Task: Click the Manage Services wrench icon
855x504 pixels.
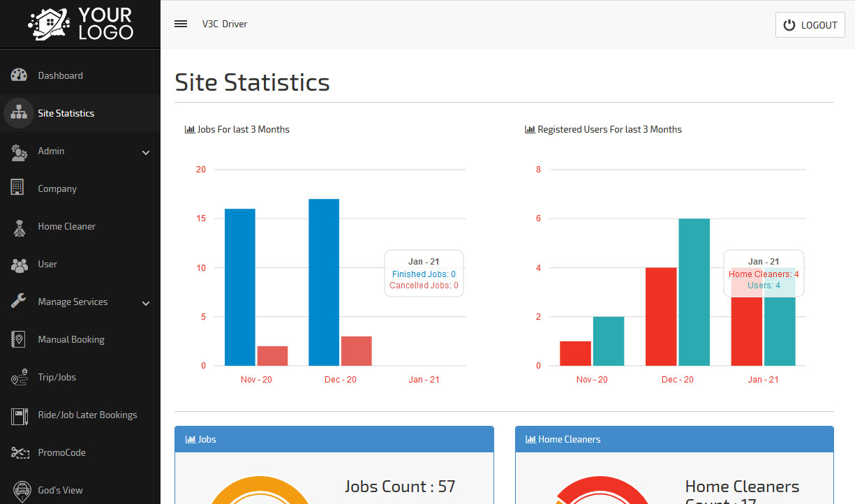Action: click(x=19, y=302)
